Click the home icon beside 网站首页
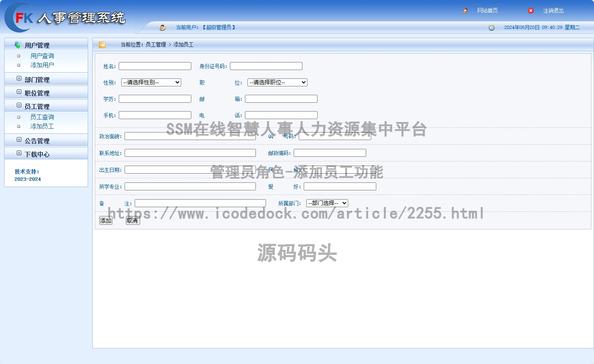The image size is (594, 364). [x=465, y=10]
